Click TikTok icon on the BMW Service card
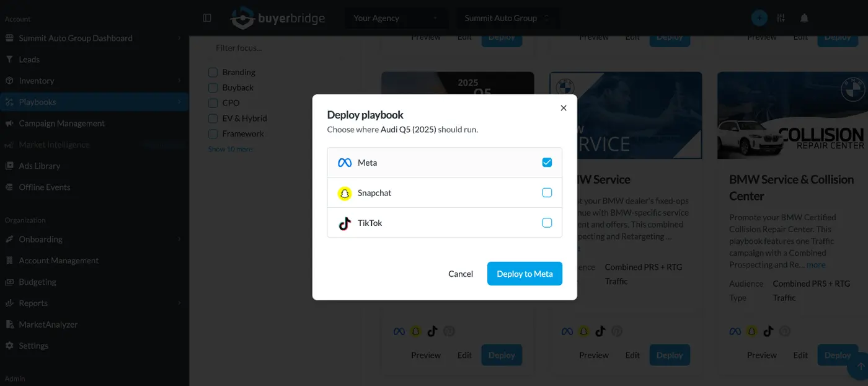Viewport: 868px width, 386px height. click(600, 331)
